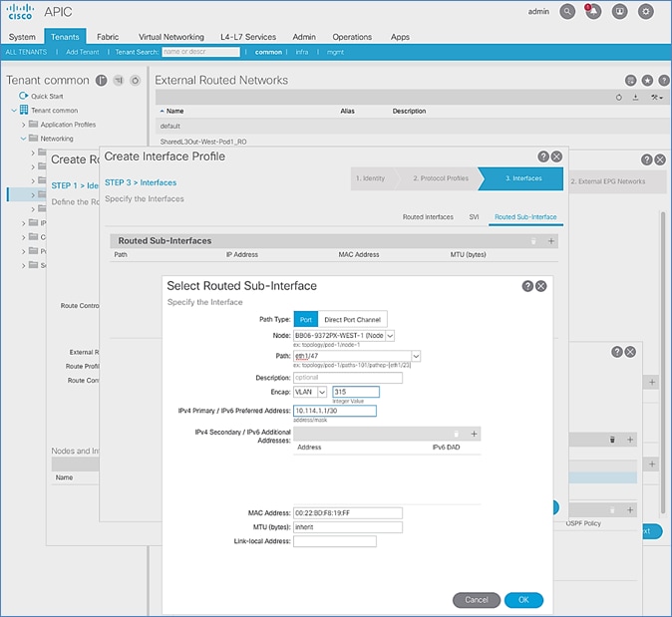Add a Routed Sub-Interfaces entry with plus

point(551,241)
